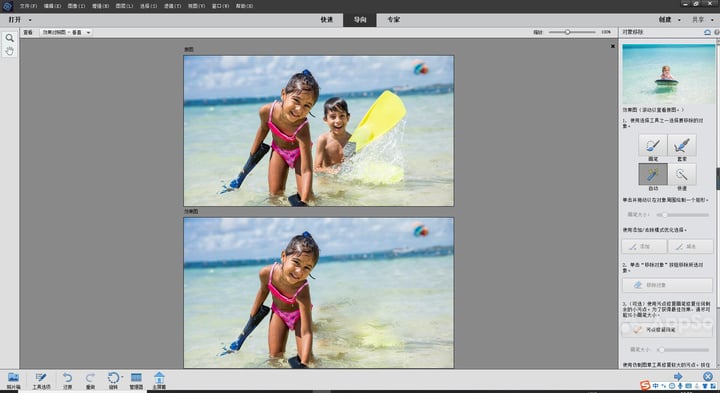This screenshot has height=393, width=720.
Task: Toggle Add (添加) selection mode
Action: point(644,247)
